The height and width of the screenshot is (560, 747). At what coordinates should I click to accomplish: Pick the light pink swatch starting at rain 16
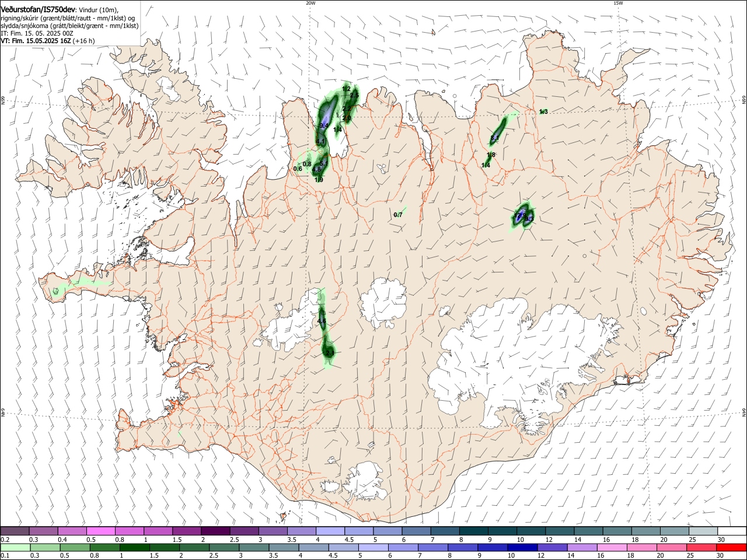point(612,548)
